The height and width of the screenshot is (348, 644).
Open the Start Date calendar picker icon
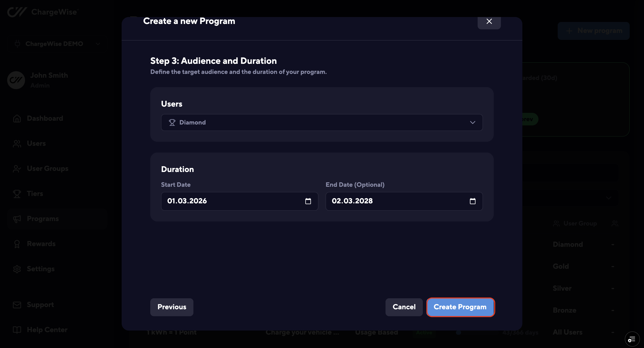308,201
